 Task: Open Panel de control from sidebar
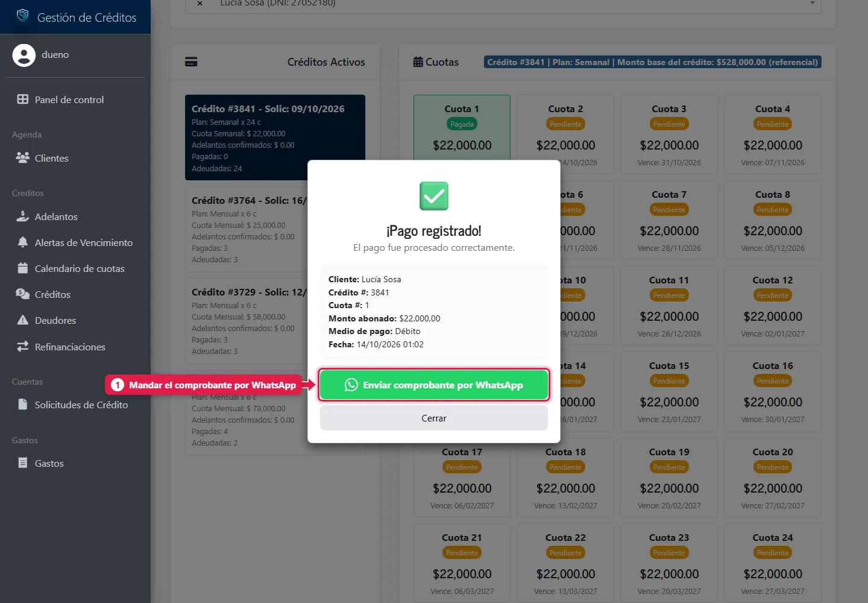75,99
